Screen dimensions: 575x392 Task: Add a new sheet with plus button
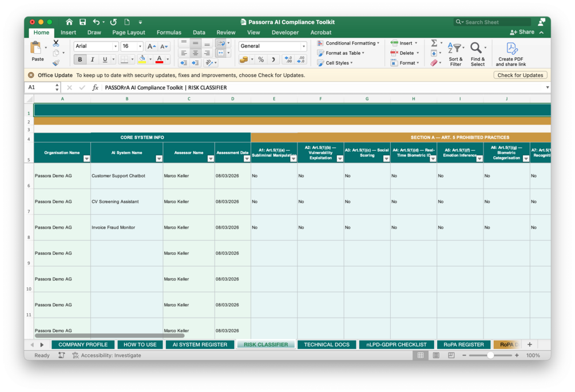530,345
